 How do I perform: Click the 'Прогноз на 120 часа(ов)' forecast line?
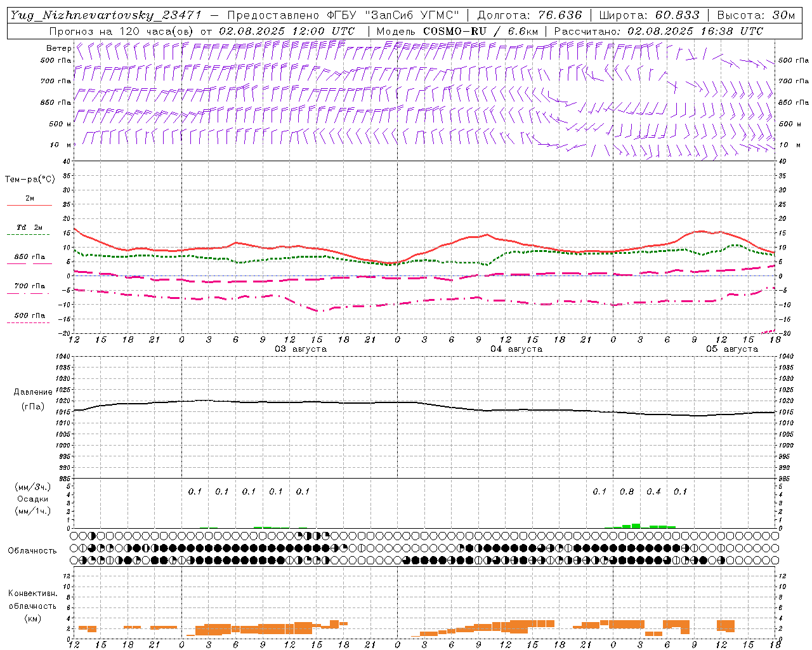(x=202, y=31)
